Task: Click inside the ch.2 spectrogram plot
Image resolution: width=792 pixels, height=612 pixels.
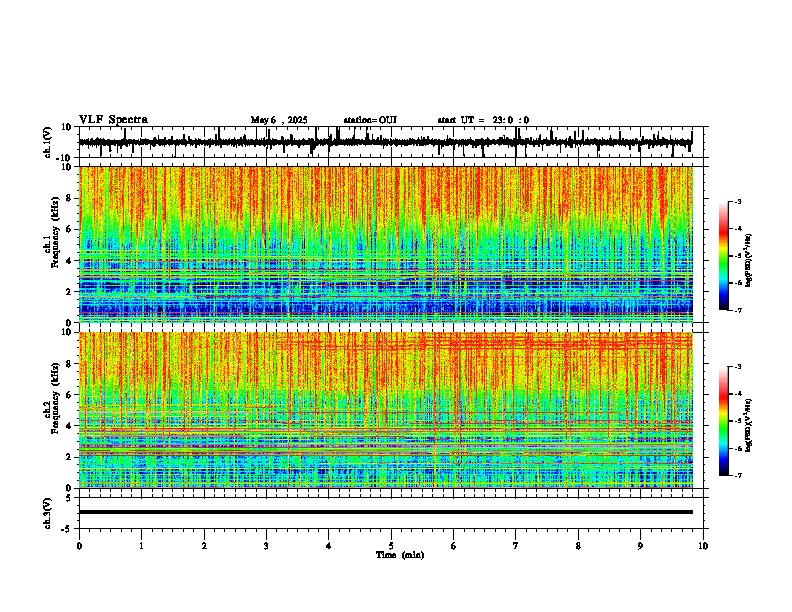Action: [x=386, y=410]
